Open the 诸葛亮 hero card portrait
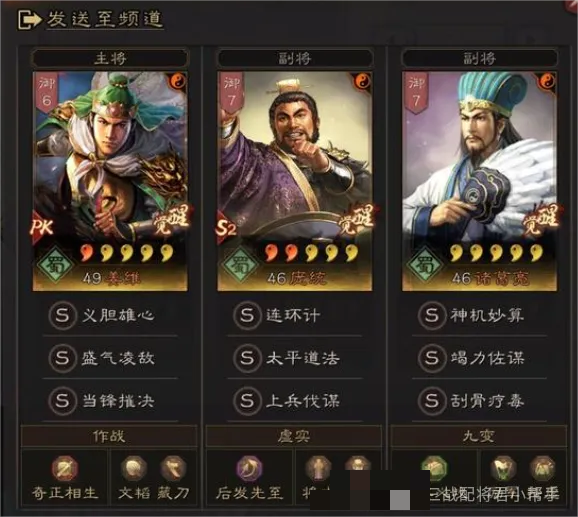This screenshot has height=517, width=578. pos(479,181)
